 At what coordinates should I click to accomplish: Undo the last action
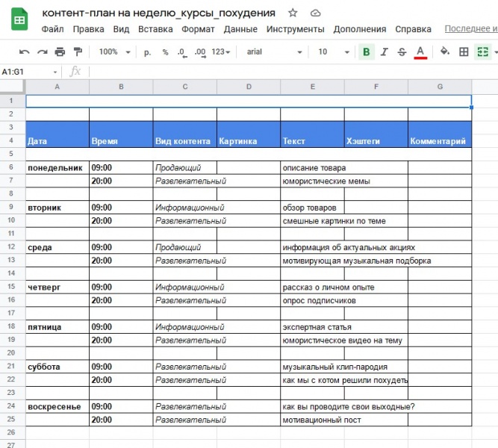click(x=24, y=52)
